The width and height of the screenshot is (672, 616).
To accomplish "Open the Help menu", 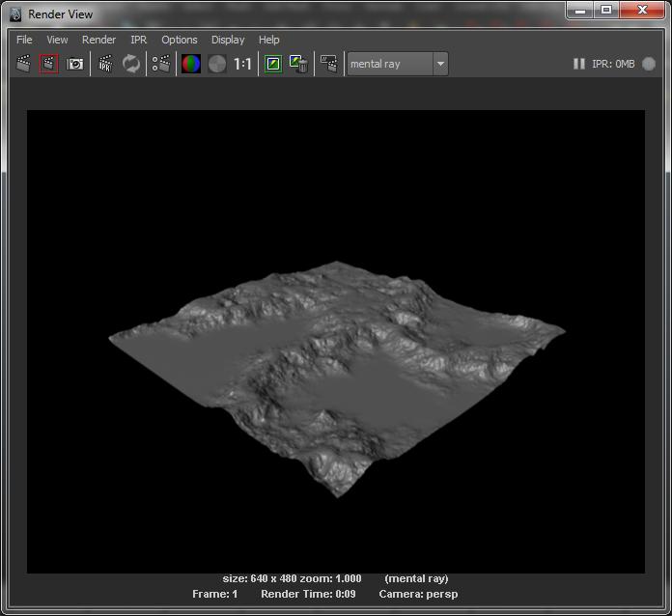I will [x=268, y=40].
